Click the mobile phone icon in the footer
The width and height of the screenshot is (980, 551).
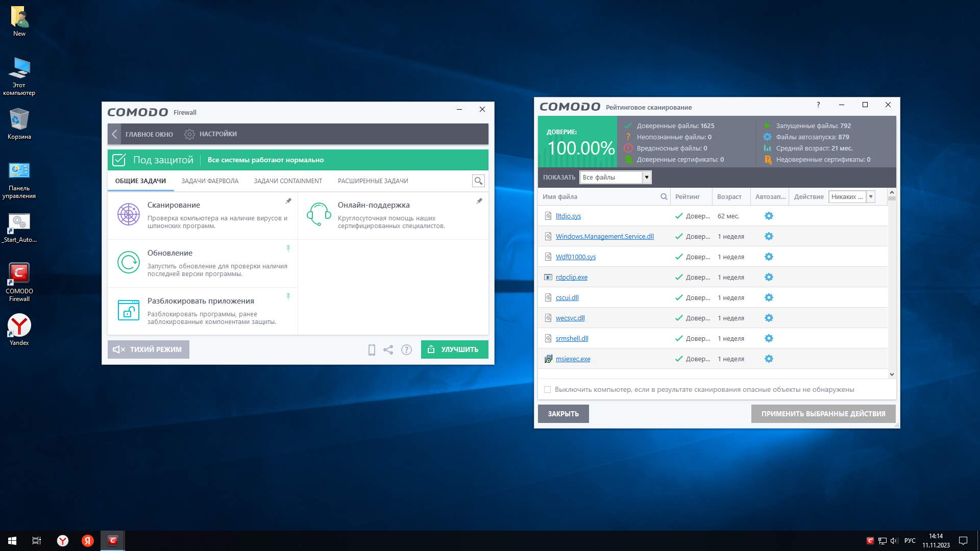pyautogui.click(x=372, y=349)
